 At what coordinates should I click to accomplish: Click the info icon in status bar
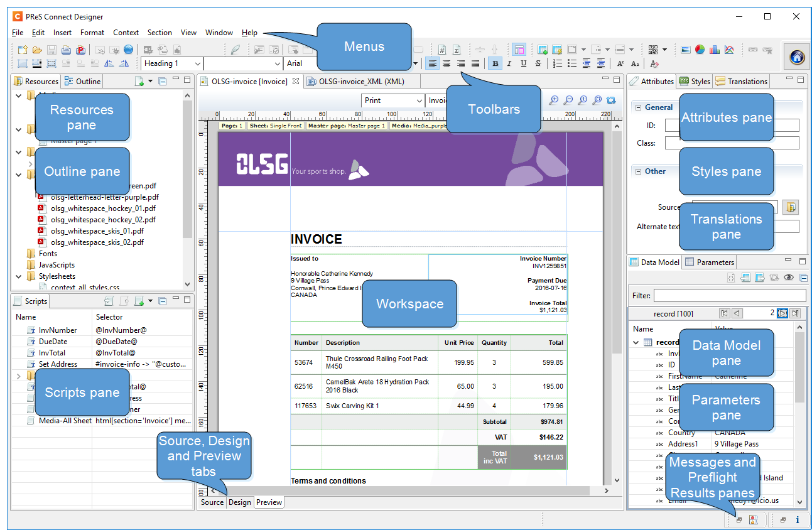[x=798, y=520]
